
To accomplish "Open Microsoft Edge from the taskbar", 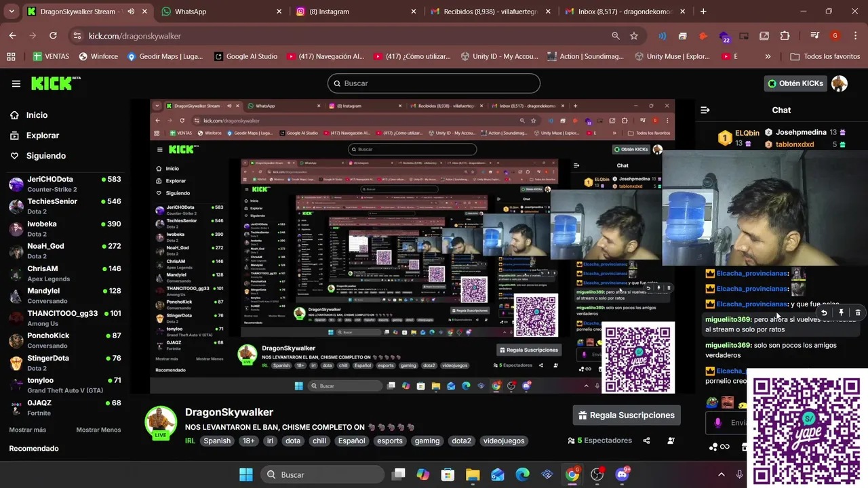I will tap(522, 474).
